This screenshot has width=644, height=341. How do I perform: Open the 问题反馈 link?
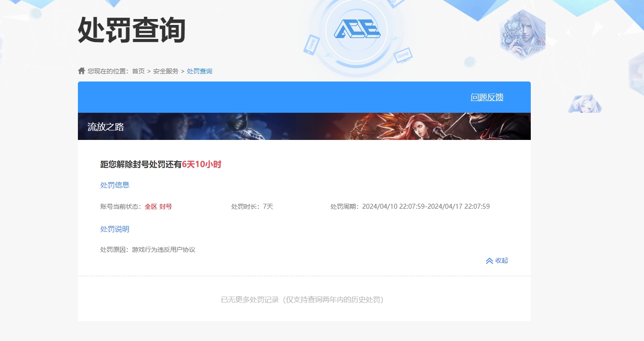click(487, 97)
